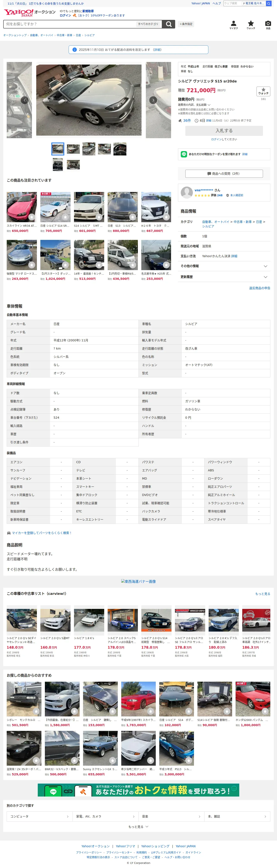Click 違反商品の申告 link
The width and height of the screenshot is (277, 868).
click(x=260, y=288)
